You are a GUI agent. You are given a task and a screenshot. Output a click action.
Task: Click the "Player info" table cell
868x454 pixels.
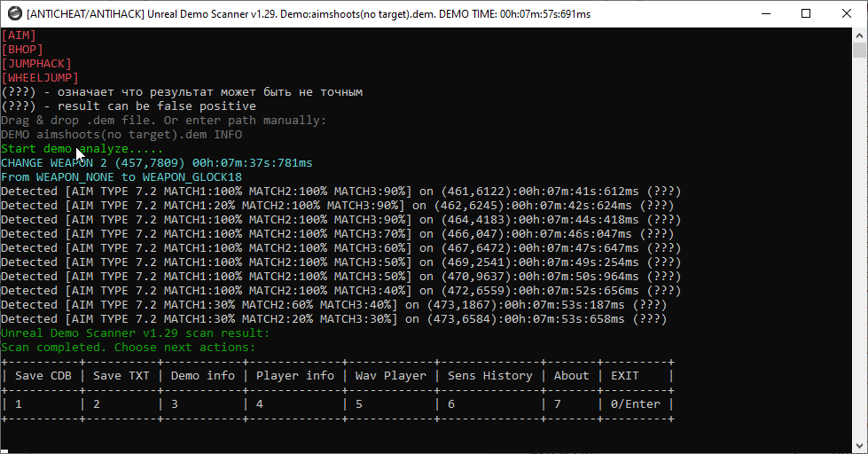(x=295, y=376)
